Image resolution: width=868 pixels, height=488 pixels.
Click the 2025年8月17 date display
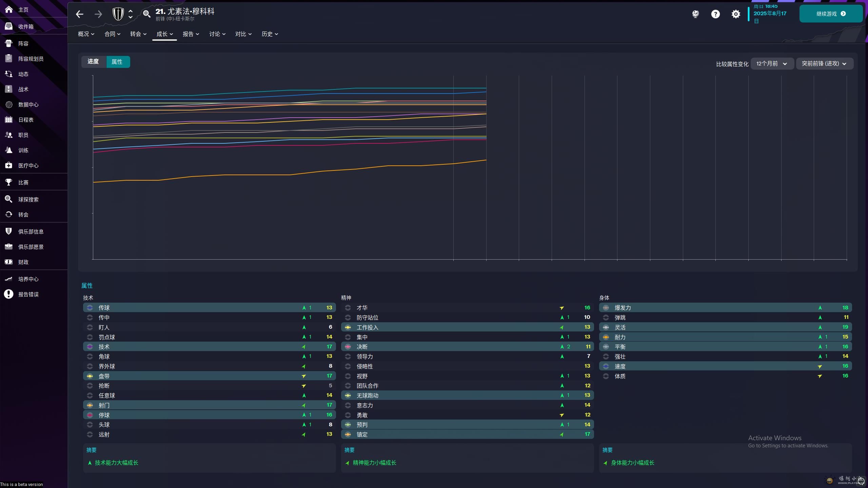pyautogui.click(x=770, y=14)
